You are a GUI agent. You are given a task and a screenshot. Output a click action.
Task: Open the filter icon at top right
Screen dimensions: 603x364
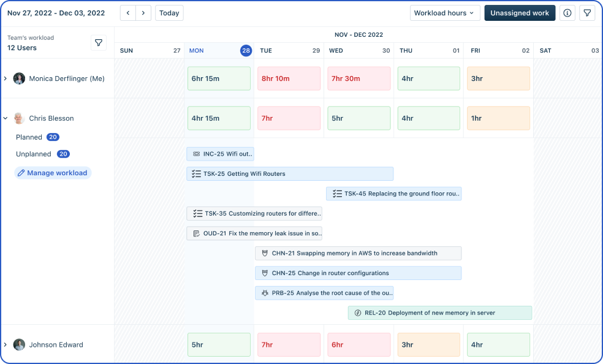coord(587,13)
